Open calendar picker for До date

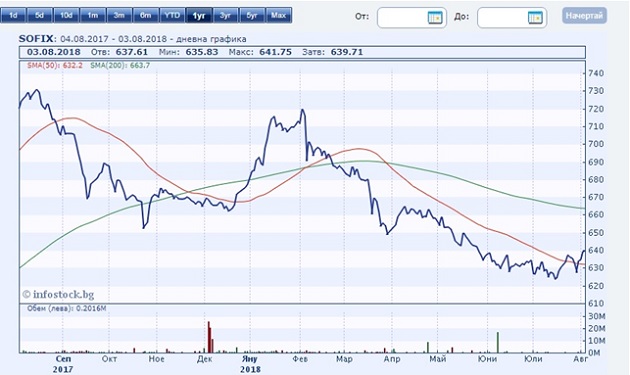tap(535, 17)
